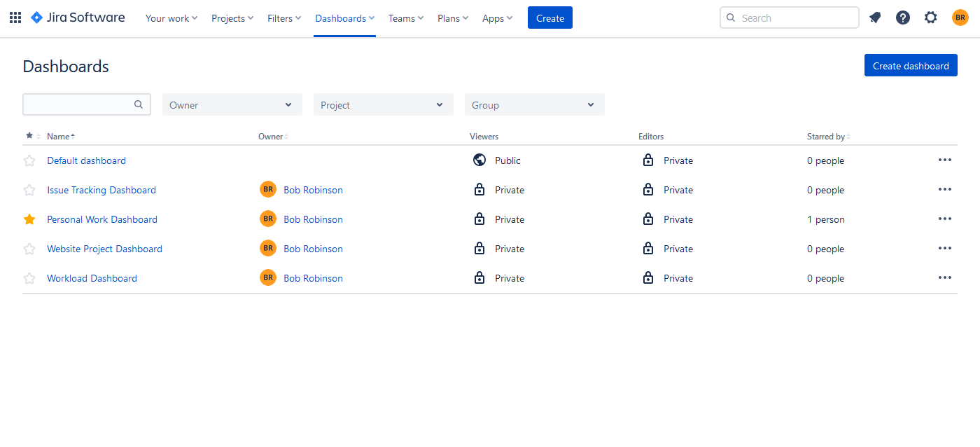Open the Group filter dropdown

pyautogui.click(x=534, y=104)
